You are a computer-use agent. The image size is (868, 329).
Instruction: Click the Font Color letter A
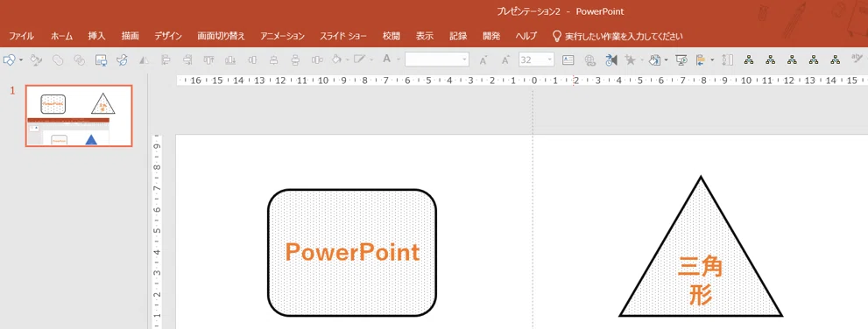pos(386,59)
